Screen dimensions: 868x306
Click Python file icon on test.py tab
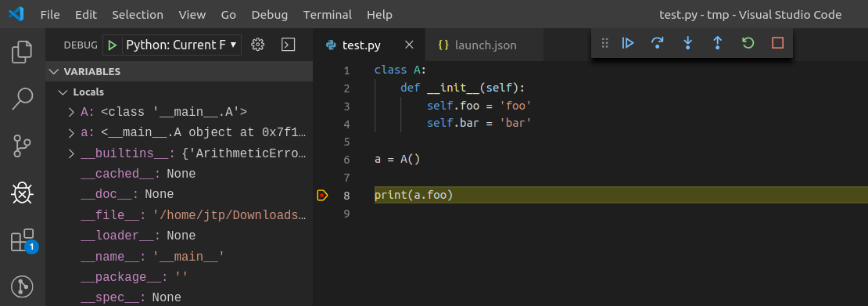click(x=331, y=45)
